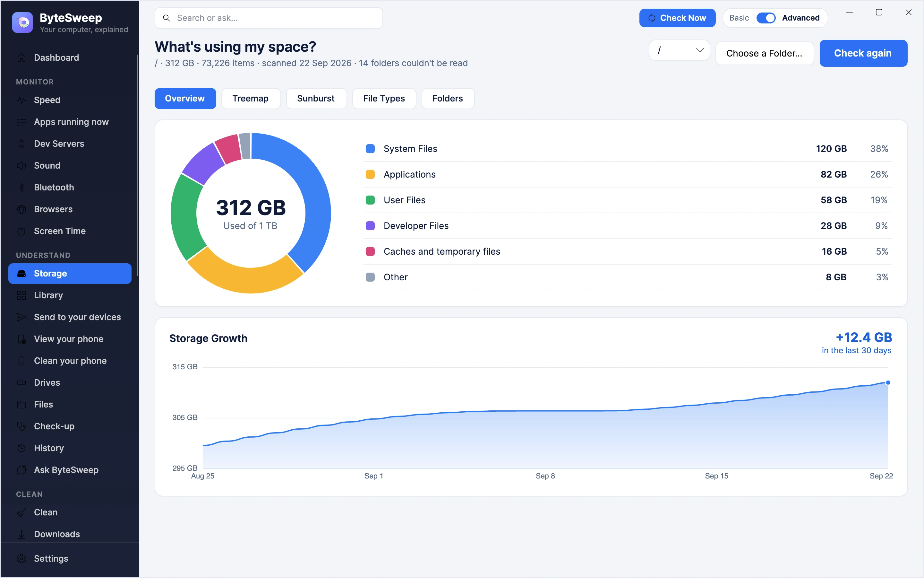Focus the Search or ask field
Image resolution: width=924 pixels, height=578 pixels.
point(269,18)
